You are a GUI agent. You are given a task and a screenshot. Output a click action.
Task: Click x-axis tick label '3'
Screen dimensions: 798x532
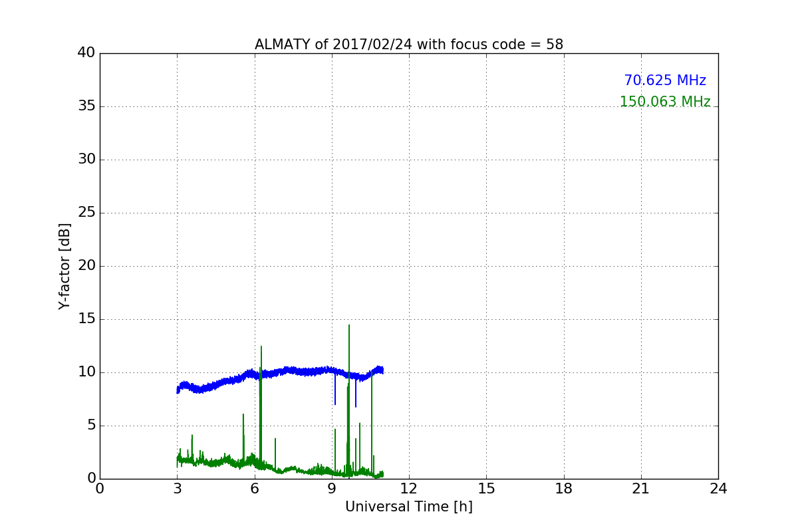[x=177, y=488]
